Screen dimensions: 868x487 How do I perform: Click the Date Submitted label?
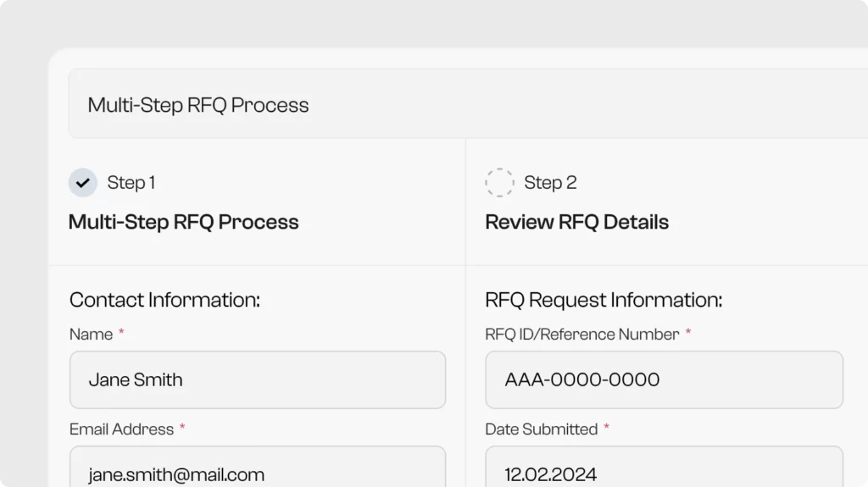(x=541, y=429)
